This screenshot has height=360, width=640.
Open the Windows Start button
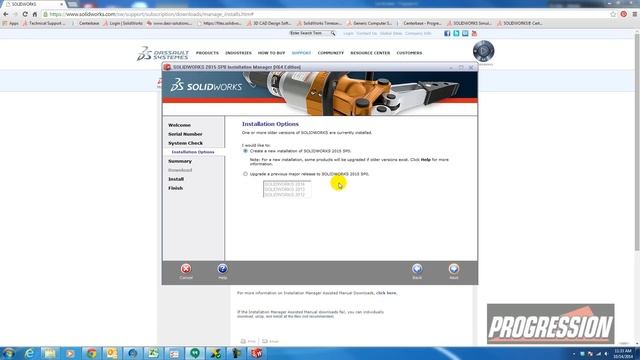coord(9,353)
